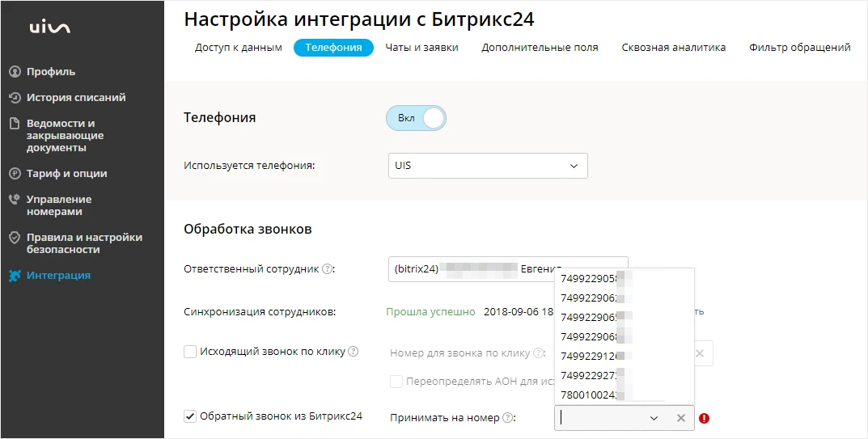Clear the Номер для звонка по клику field
Viewport: 868px width, 439px height.
[700, 353]
